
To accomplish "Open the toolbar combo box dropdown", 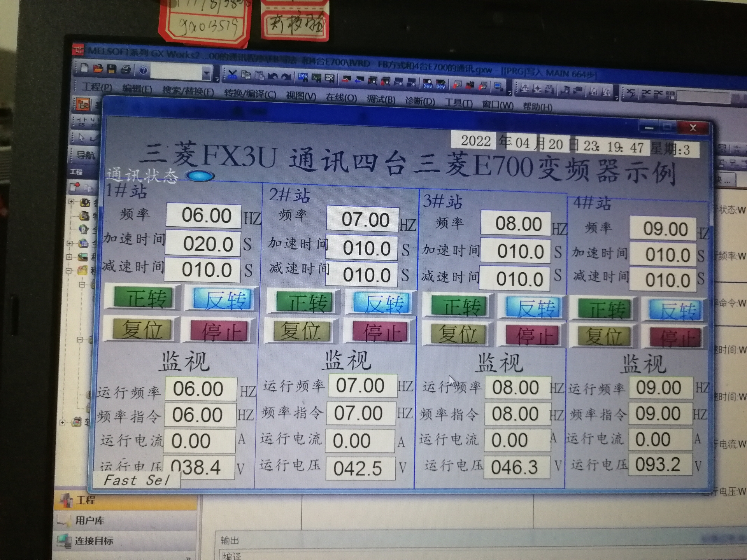I will (207, 73).
